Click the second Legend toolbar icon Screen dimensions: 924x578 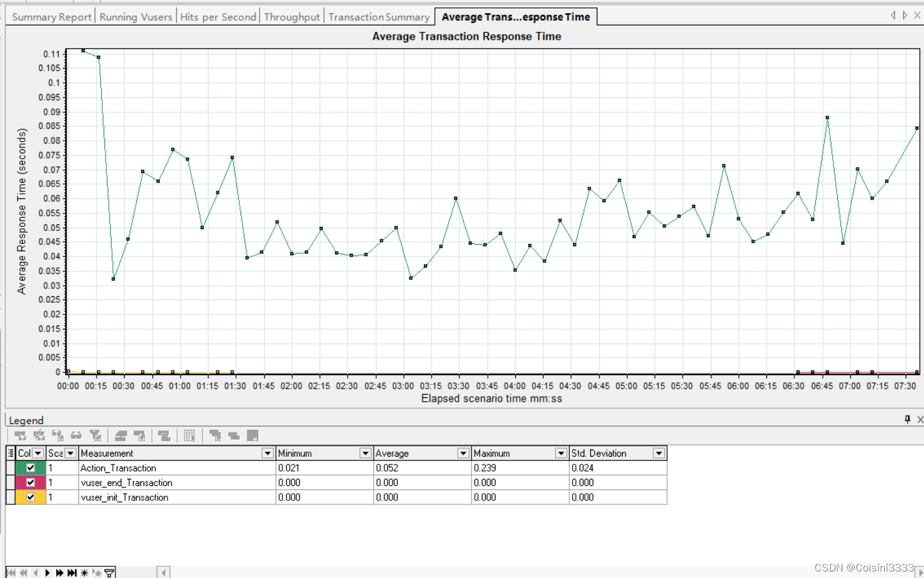pos(39,436)
